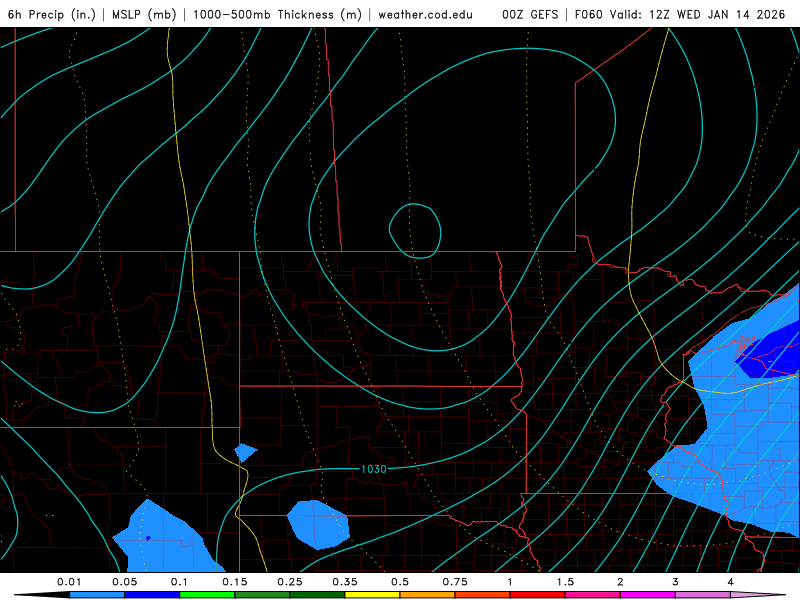Click the '1.5' legend value

[x=565, y=582]
